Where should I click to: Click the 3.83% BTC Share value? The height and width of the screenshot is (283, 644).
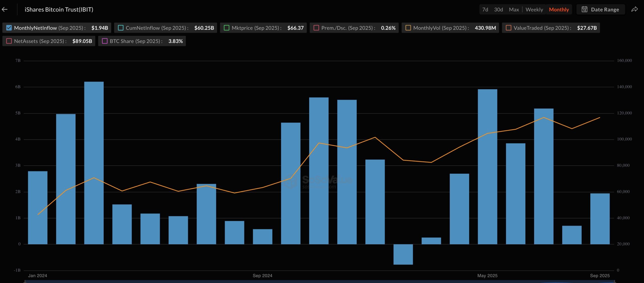pyautogui.click(x=175, y=41)
